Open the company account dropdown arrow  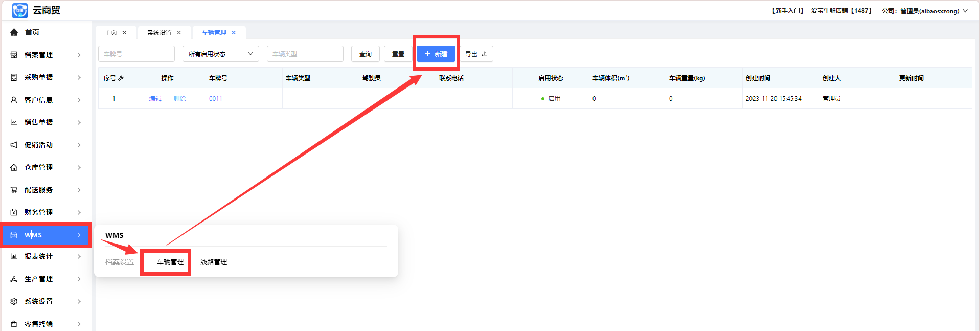(965, 11)
